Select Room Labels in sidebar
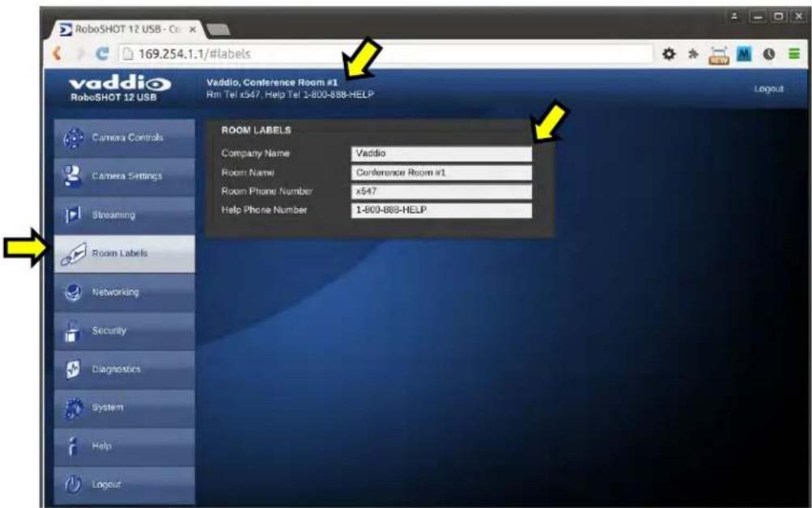Image resolution: width=812 pixels, height=508 pixels. click(125, 253)
